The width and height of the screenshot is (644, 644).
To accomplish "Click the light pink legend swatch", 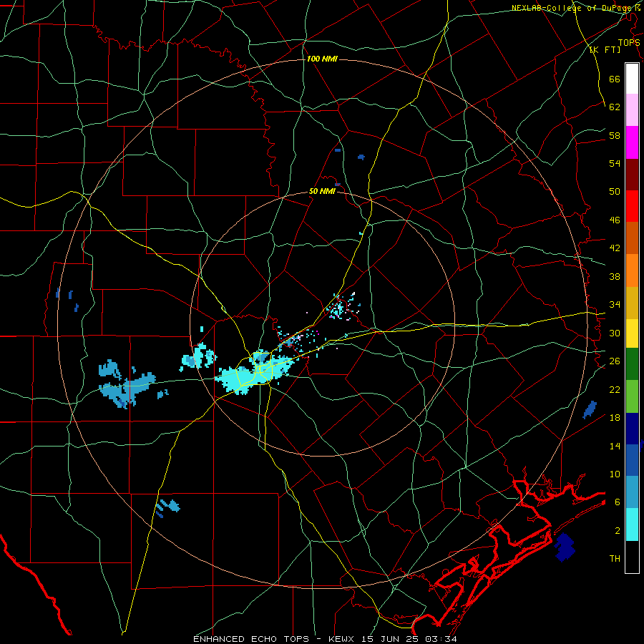I will pyautogui.click(x=632, y=110).
